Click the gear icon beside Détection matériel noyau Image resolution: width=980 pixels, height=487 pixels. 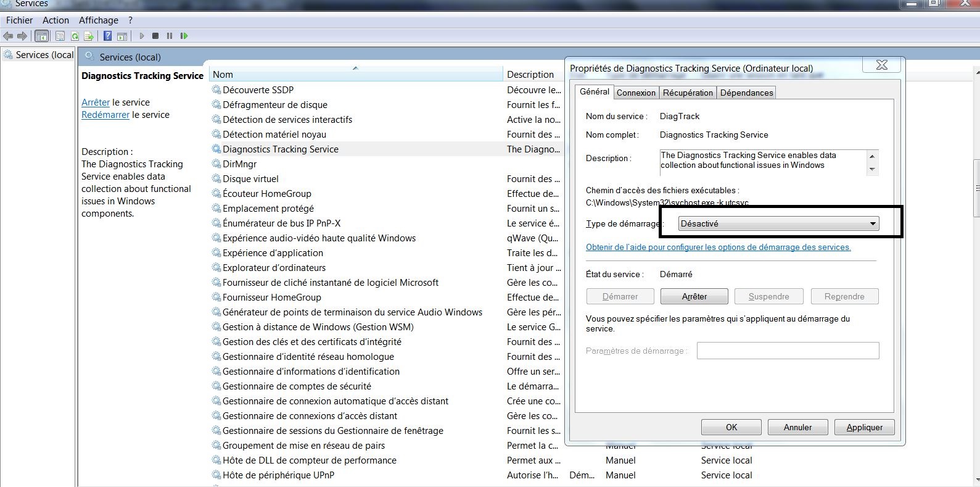[216, 134]
